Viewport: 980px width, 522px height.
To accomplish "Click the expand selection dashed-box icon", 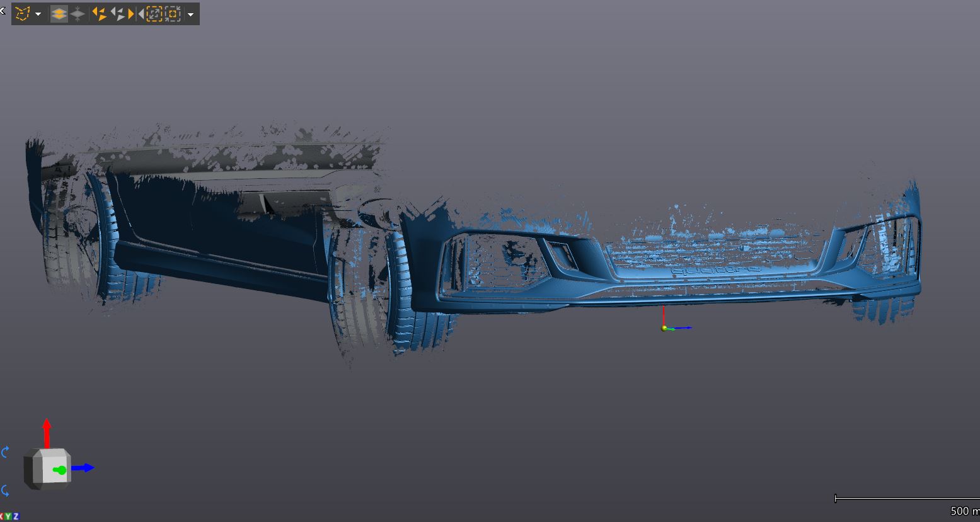I will tap(154, 13).
